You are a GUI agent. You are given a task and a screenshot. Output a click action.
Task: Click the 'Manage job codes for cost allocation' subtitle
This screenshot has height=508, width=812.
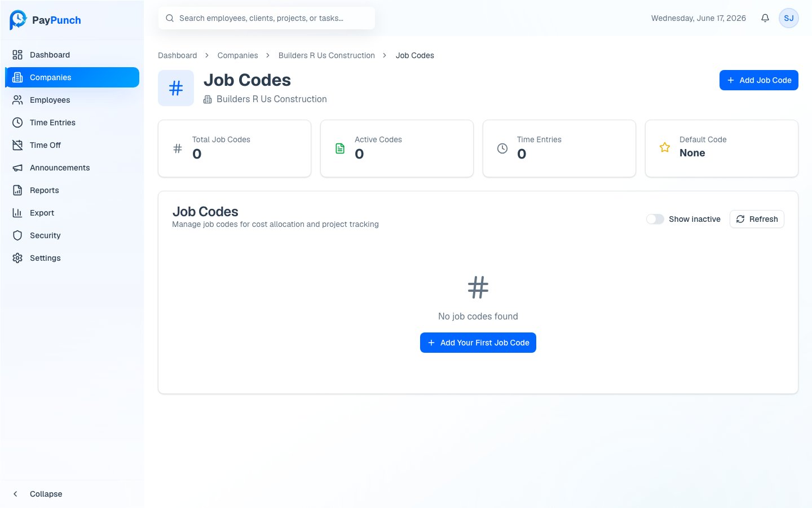(275, 224)
